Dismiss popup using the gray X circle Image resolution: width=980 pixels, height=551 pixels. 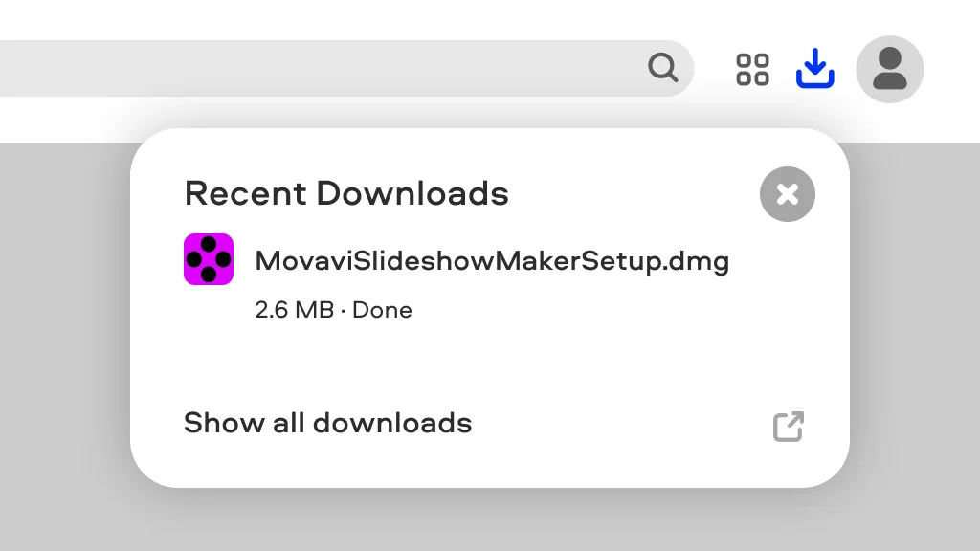788,194
